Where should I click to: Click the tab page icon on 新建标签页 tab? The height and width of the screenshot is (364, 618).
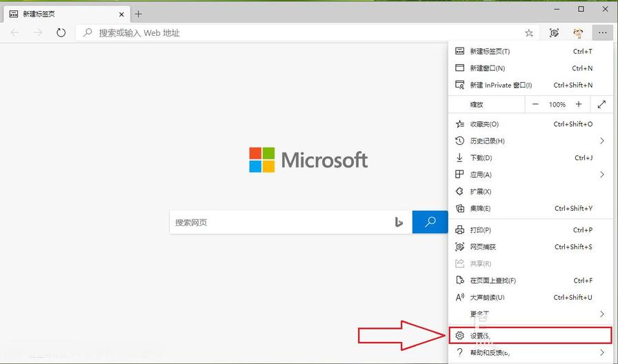[13, 14]
